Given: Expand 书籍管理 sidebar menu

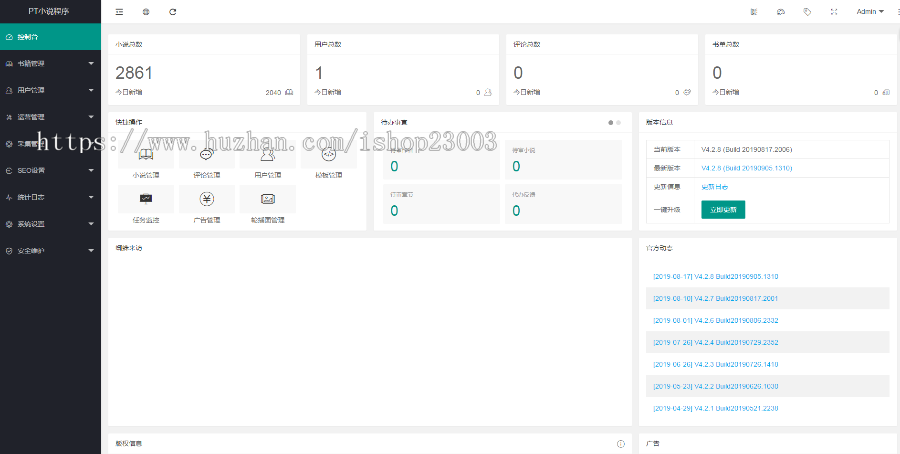Looking at the screenshot, I should tap(51, 63).
